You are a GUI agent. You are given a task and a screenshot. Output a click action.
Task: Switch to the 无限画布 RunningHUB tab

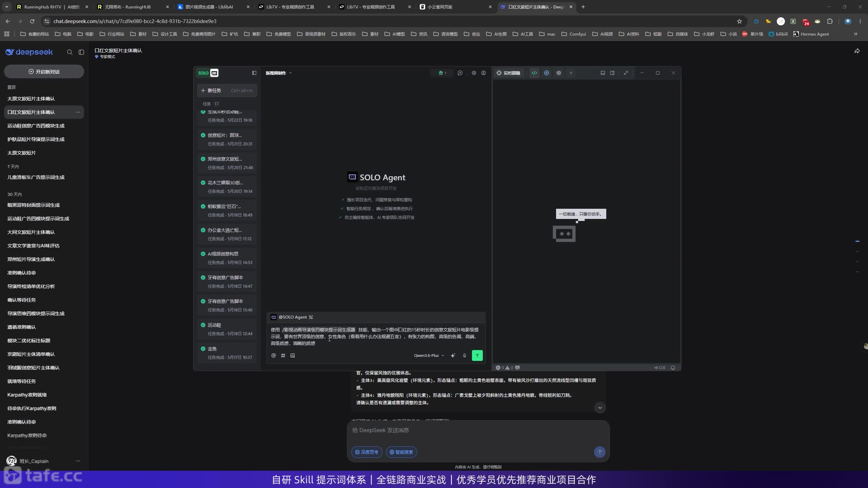pyautogui.click(x=132, y=7)
